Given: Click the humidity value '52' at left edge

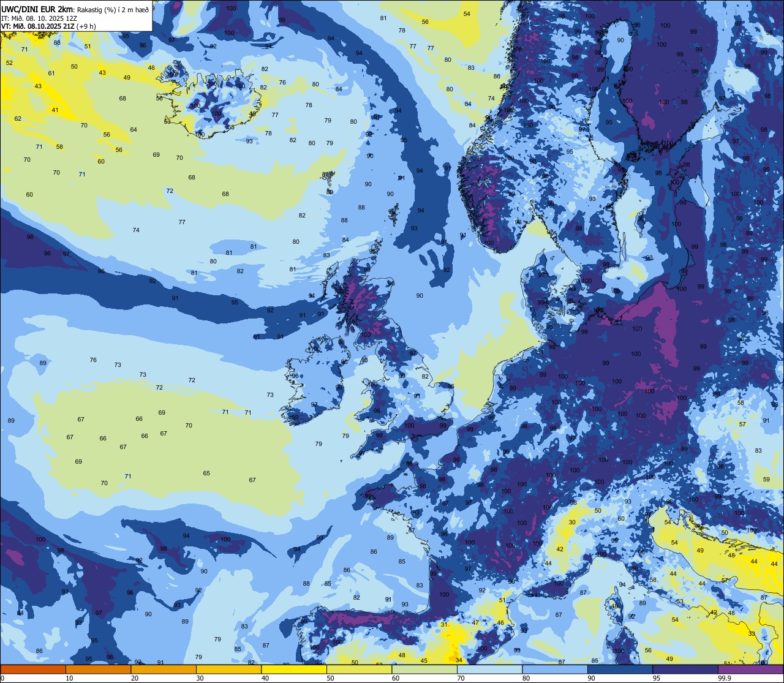Looking at the screenshot, I should 9,63.
